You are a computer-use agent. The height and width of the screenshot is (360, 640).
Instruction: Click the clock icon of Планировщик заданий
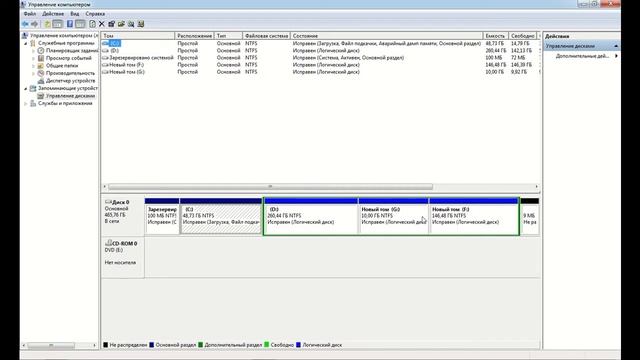(x=41, y=51)
